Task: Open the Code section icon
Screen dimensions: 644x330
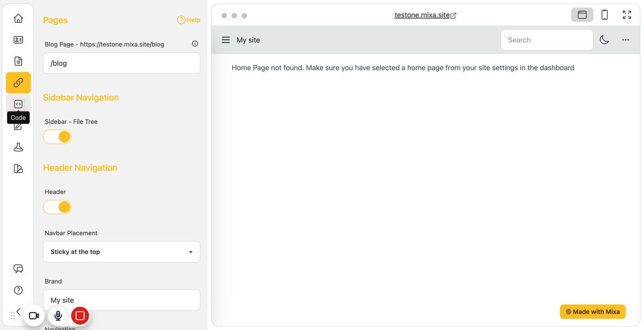Action: coord(18,104)
